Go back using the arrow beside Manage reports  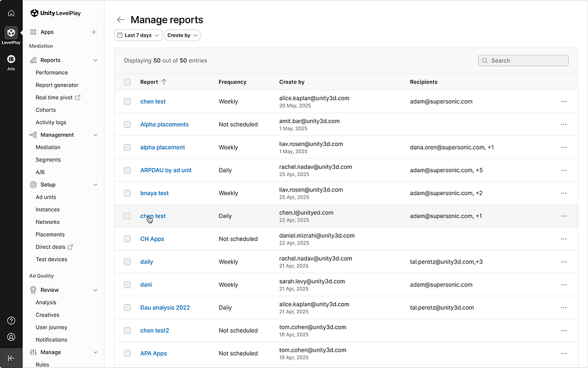(121, 19)
